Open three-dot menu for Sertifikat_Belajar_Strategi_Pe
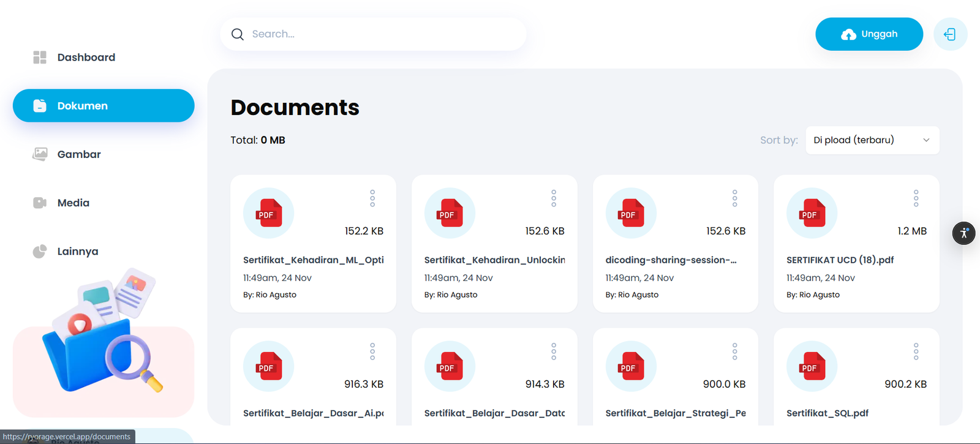 735,351
